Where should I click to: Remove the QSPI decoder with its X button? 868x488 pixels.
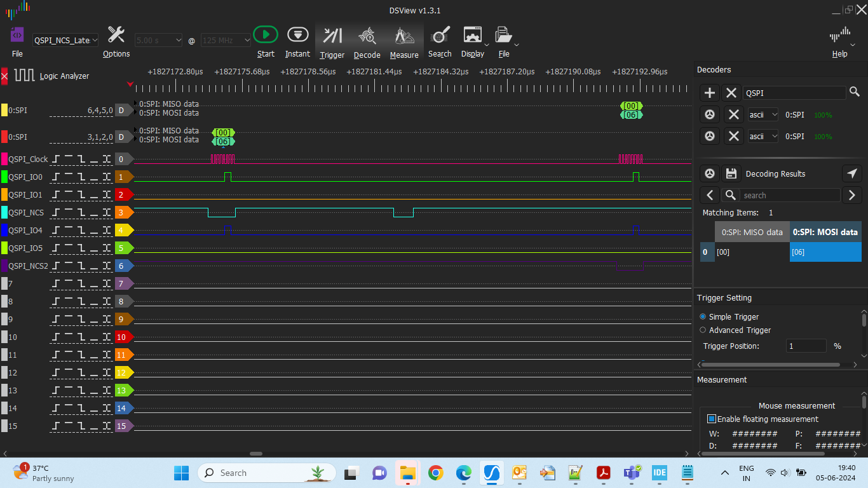pos(731,93)
